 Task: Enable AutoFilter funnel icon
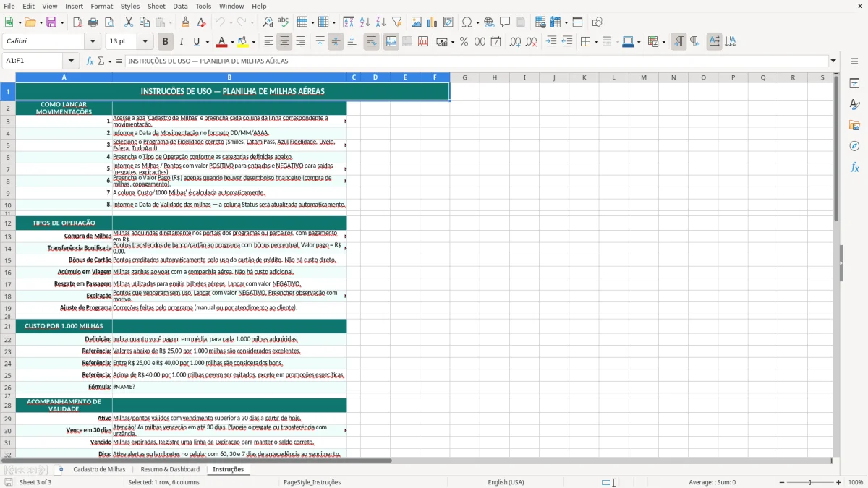397,22
